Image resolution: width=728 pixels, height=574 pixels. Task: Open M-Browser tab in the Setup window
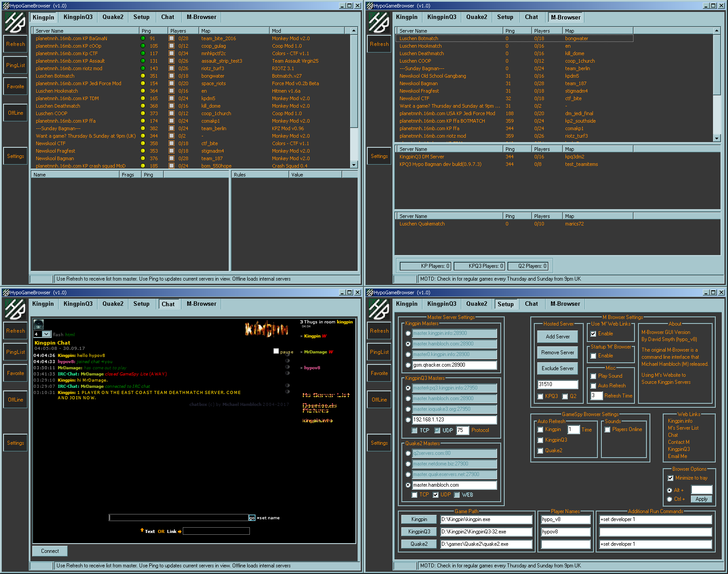point(566,304)
